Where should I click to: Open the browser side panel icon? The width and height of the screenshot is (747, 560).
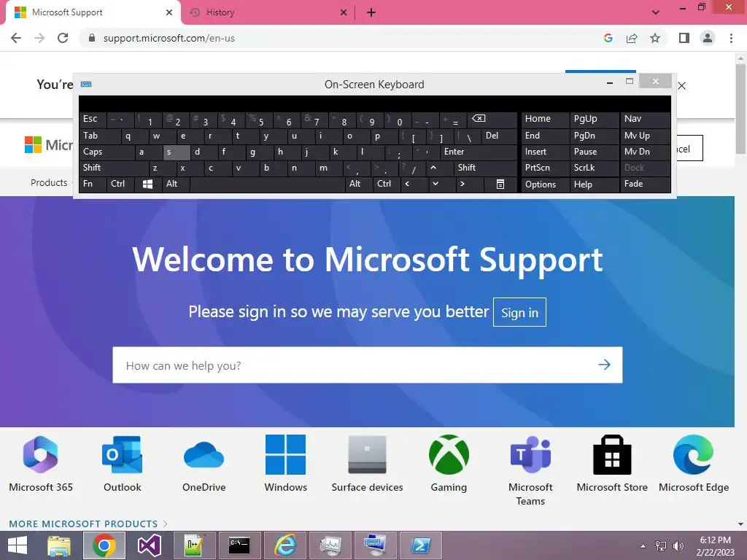click(x=684, y=38)
